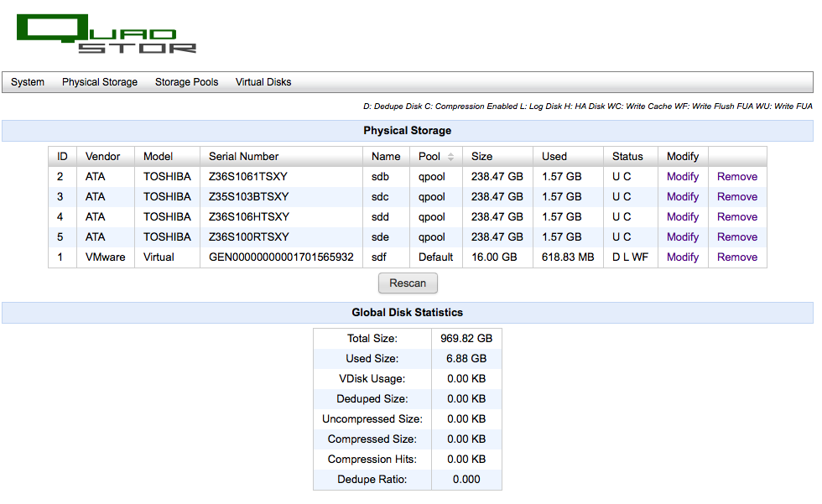Modify disk sdd settings

[683, 217]
